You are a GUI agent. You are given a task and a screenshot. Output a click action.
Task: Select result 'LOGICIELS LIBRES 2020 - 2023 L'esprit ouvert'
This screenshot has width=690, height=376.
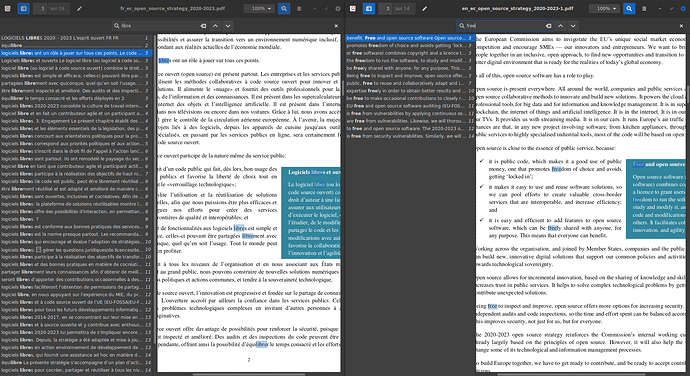(x=76, y=38)
